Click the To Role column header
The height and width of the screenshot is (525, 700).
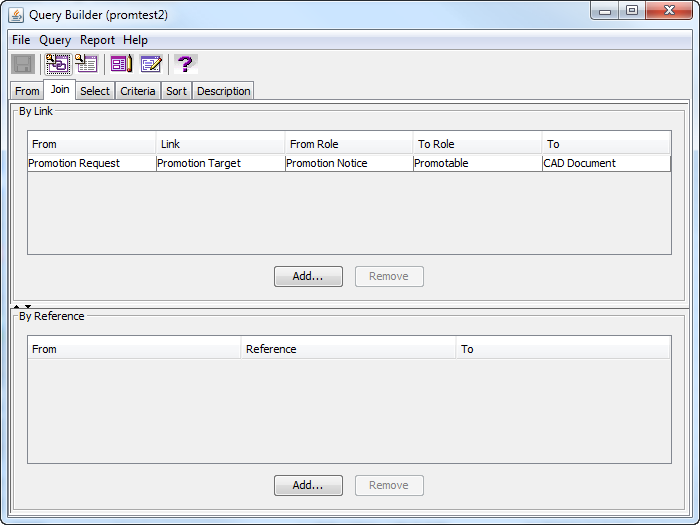point(478,144)
